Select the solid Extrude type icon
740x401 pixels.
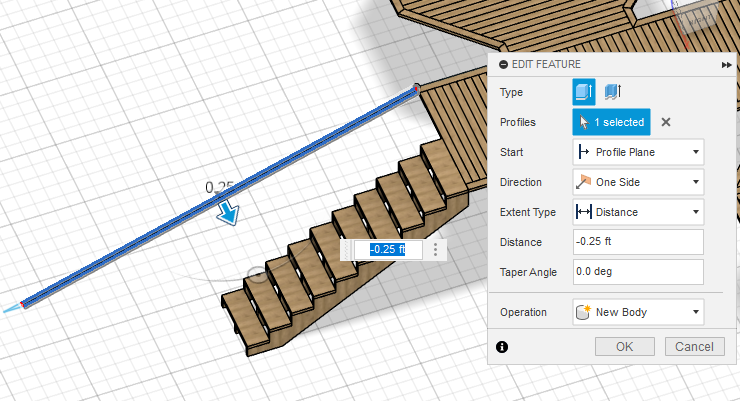click(583, 92)
